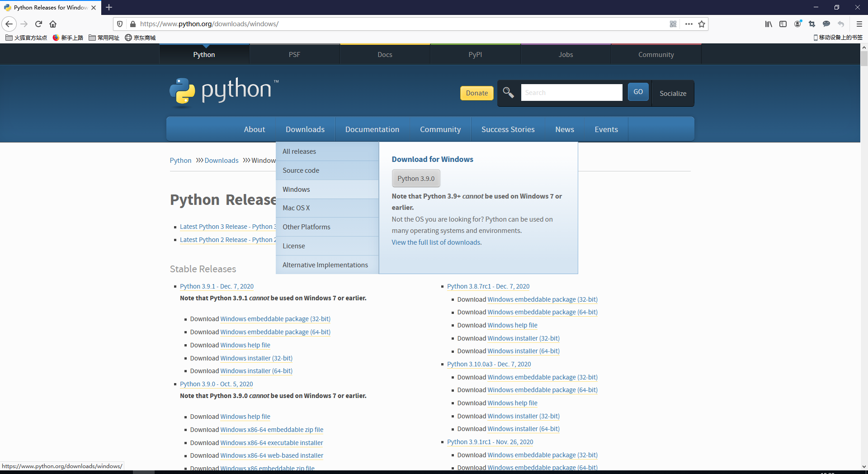The width and height of the screenshot is (868, 474).
Task: Click the yellow Donate button
Action: pos(477,93)
